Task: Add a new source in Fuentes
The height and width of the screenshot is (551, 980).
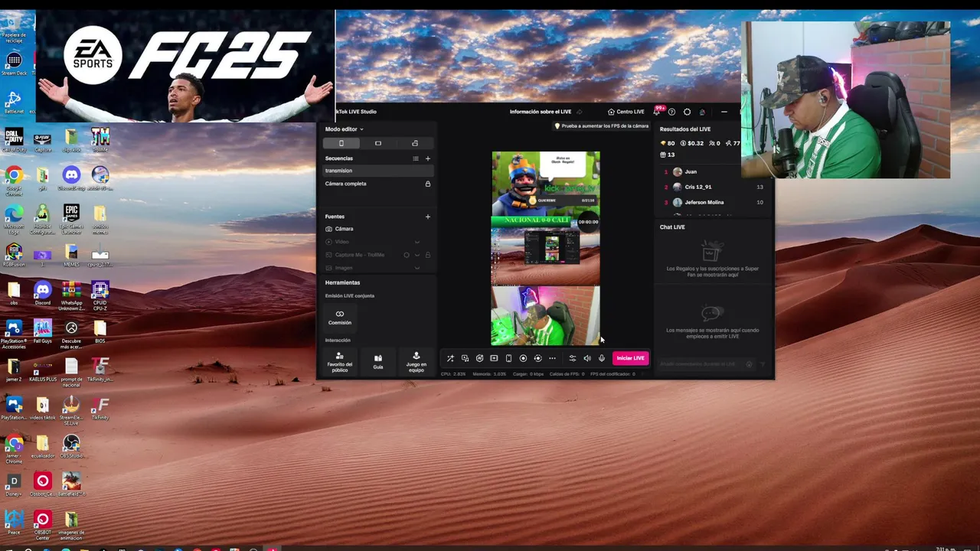Action: 428,217
